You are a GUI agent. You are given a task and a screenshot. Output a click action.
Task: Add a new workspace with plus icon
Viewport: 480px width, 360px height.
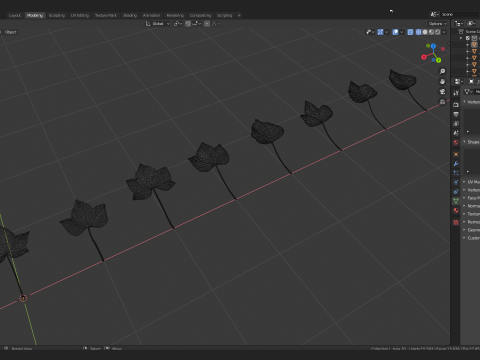(239, 15)
